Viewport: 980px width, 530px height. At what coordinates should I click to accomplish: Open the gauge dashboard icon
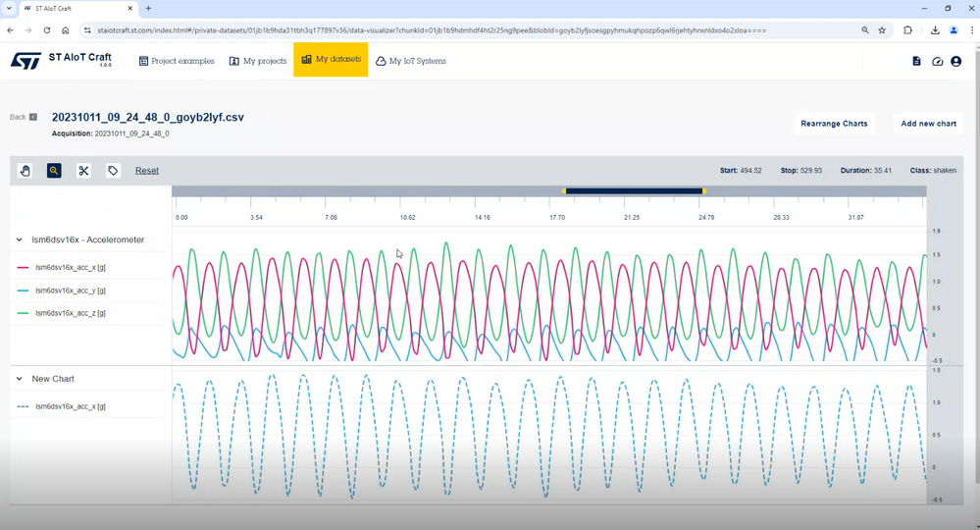[x=937, y=61]
